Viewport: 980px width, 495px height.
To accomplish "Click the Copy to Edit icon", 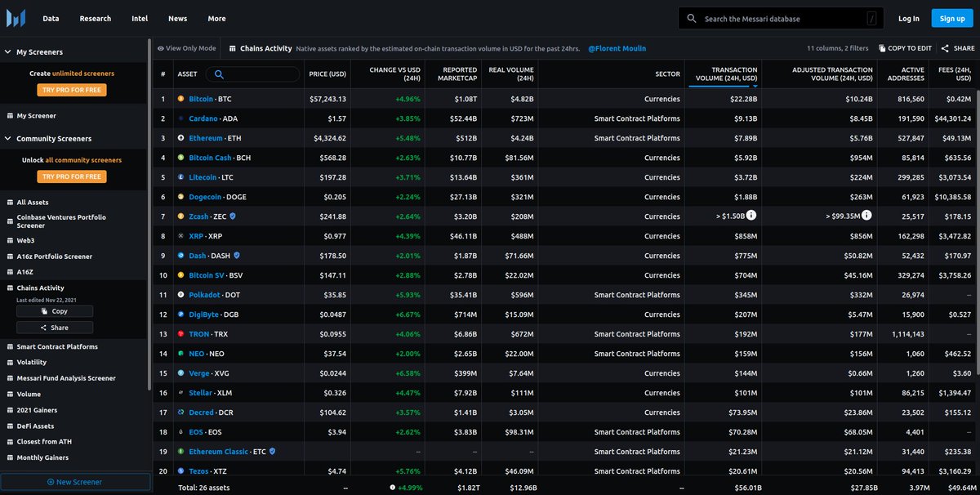I will 882,49.
